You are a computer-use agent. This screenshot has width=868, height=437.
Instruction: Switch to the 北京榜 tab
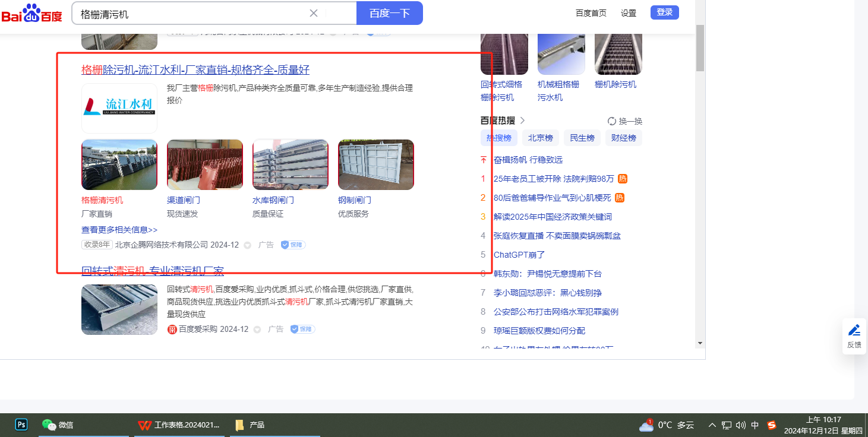click(x=541, y=138)
